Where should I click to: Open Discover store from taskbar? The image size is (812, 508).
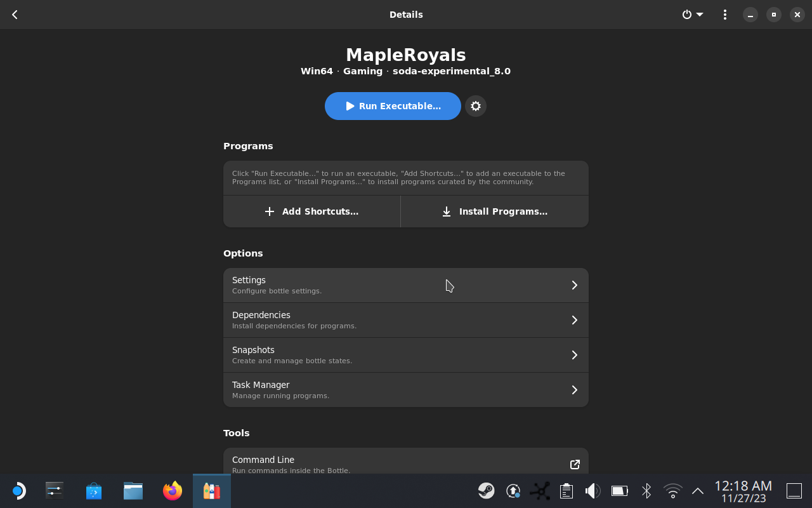(x=94, y=491)
